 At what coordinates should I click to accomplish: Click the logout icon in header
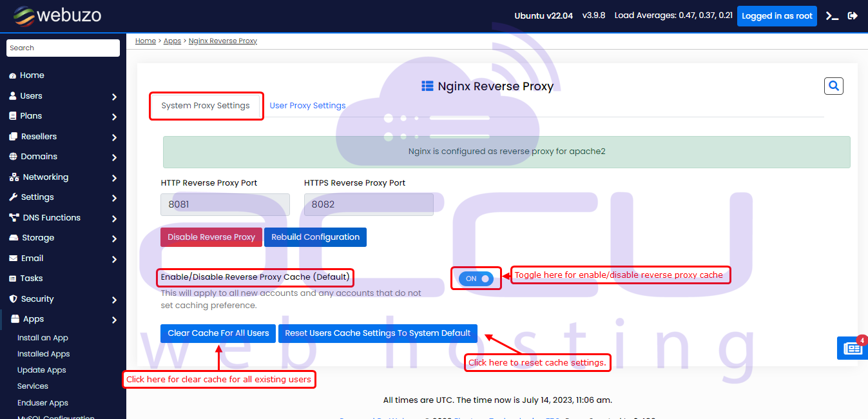(853, 16)
